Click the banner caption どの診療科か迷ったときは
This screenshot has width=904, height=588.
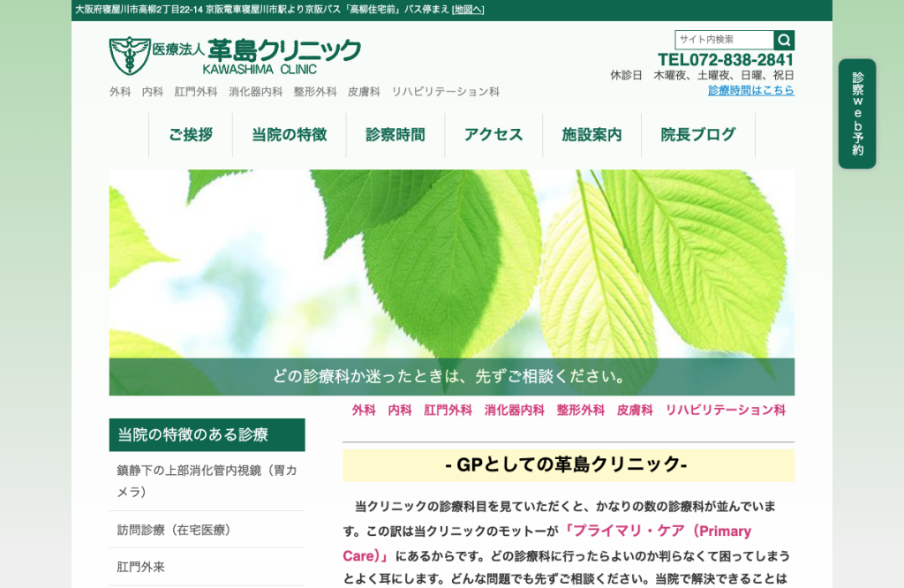449,376
